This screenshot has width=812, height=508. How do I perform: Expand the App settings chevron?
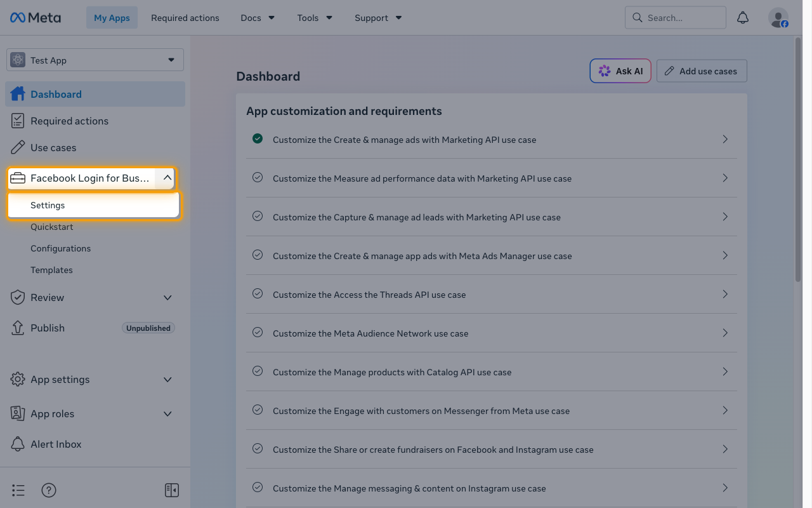(x=167, y=379)
